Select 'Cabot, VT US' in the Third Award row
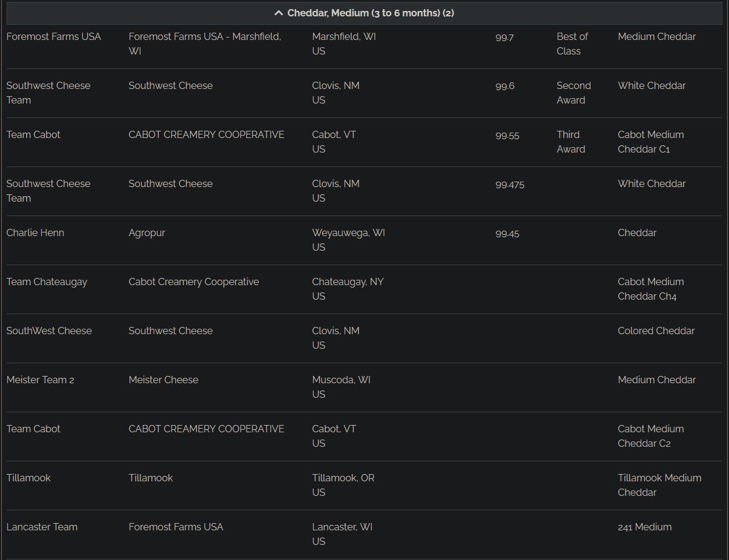Screen dimensions: 729x560 [x=334, y=142]
